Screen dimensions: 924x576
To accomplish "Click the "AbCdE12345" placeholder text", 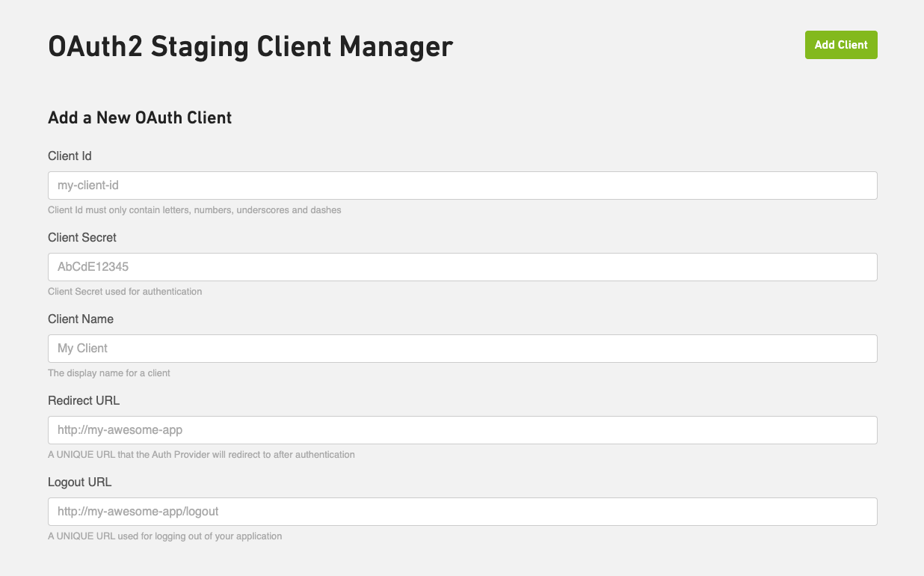I will 93,267.
